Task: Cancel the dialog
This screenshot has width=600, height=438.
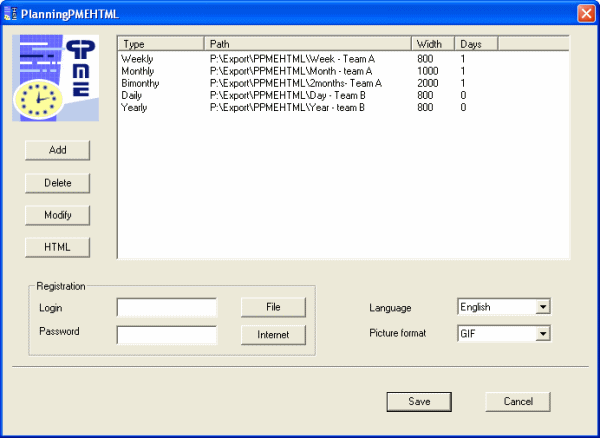Action: pyautogui.click(x=518, y=402)
